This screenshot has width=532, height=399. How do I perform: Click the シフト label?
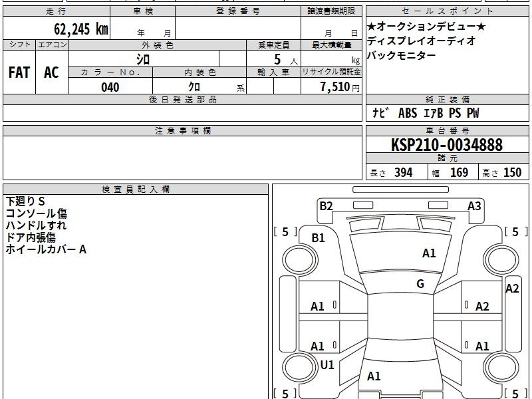point(19,45)
